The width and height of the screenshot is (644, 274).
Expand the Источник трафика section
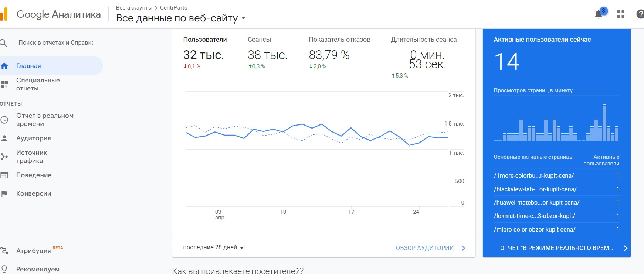31,157
